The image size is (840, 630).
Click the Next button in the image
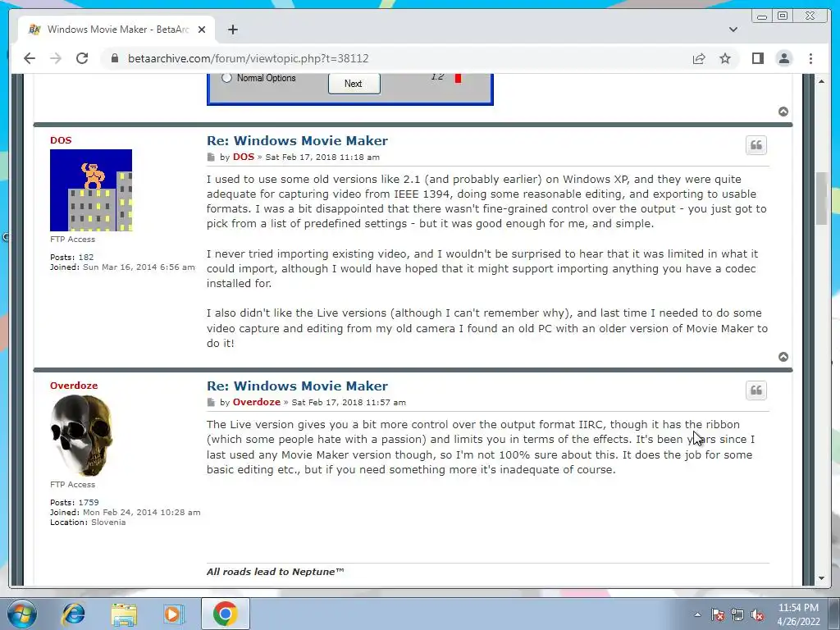click(354, 84)
